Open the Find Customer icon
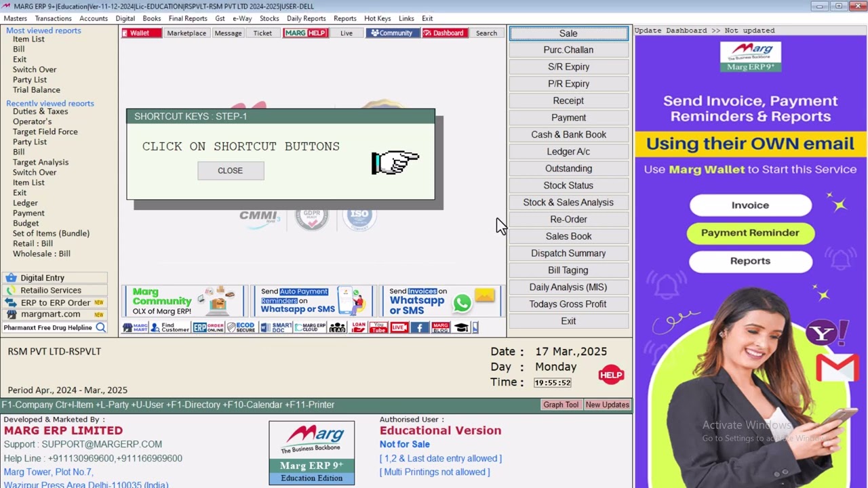 pos(170,327)
